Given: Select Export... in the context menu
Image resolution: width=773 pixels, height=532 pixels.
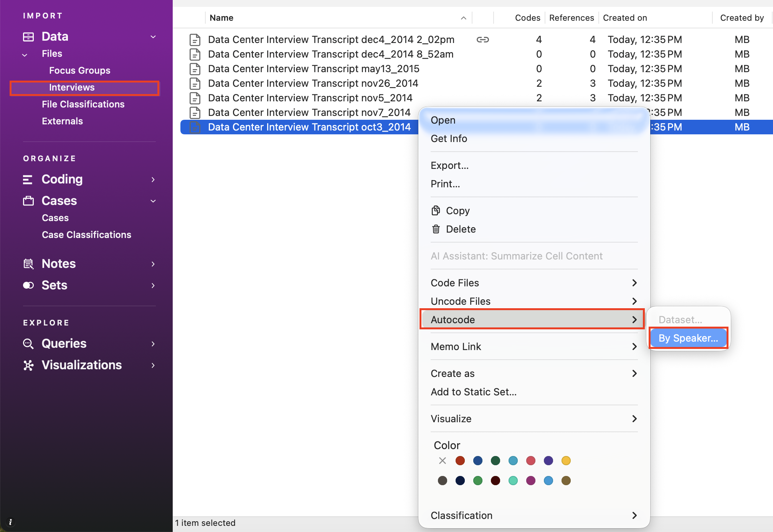Looking at the screenshot, I should (x=534, y=165).
